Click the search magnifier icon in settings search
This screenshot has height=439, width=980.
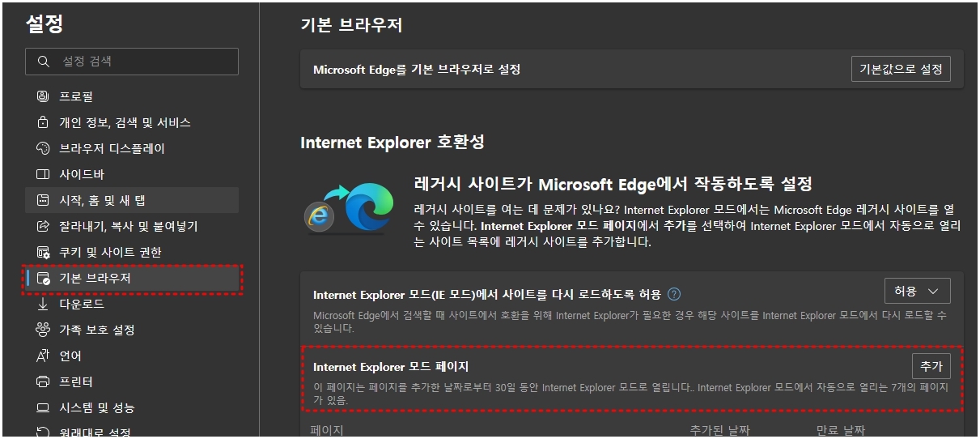(43, 62)
